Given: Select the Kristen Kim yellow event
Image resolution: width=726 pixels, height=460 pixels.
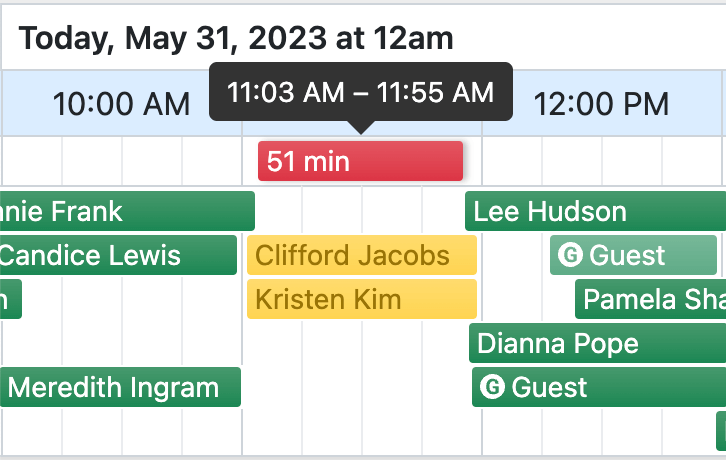Looking at the screenshot, I should pos(361,299).
